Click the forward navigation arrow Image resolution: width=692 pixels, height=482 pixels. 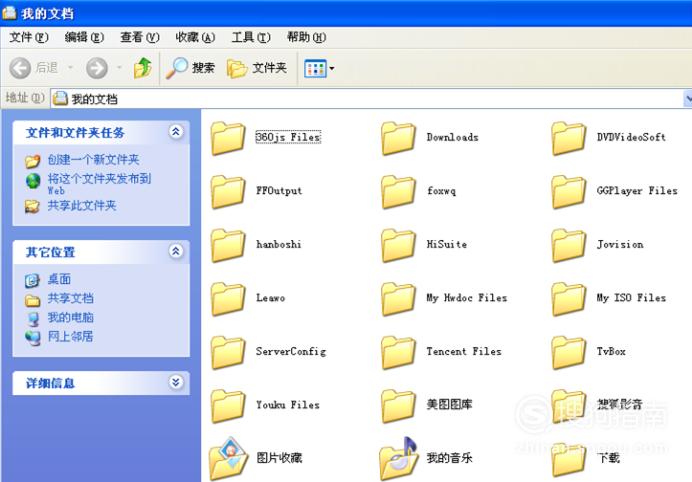(97, 68)
